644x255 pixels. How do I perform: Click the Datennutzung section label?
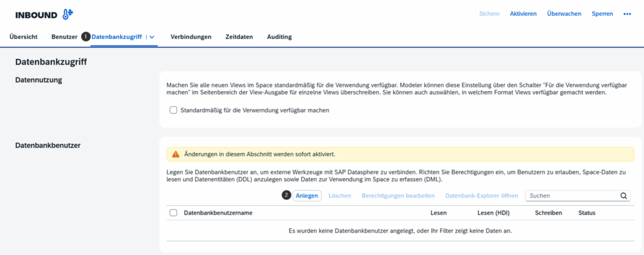(x=39, y=79)
